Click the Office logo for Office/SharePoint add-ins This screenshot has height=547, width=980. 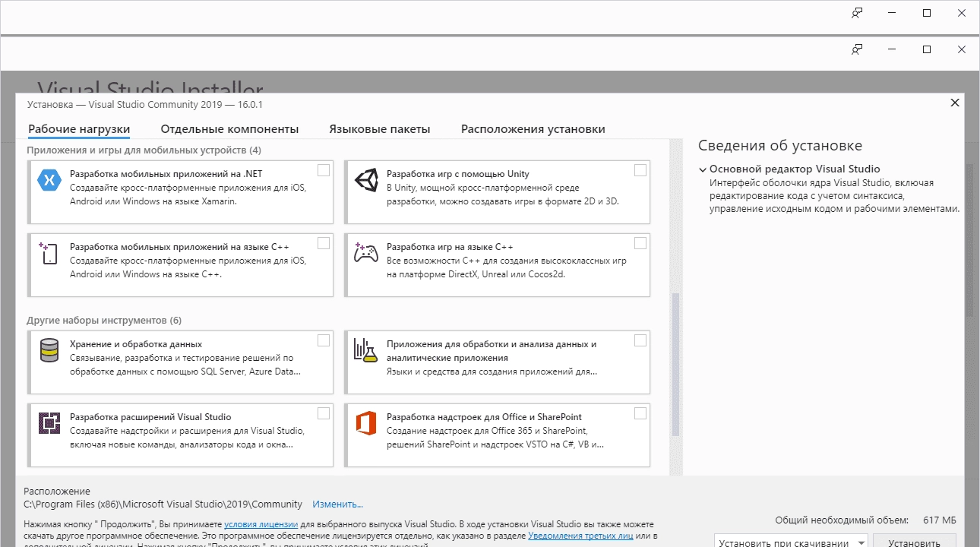[366, 423]
